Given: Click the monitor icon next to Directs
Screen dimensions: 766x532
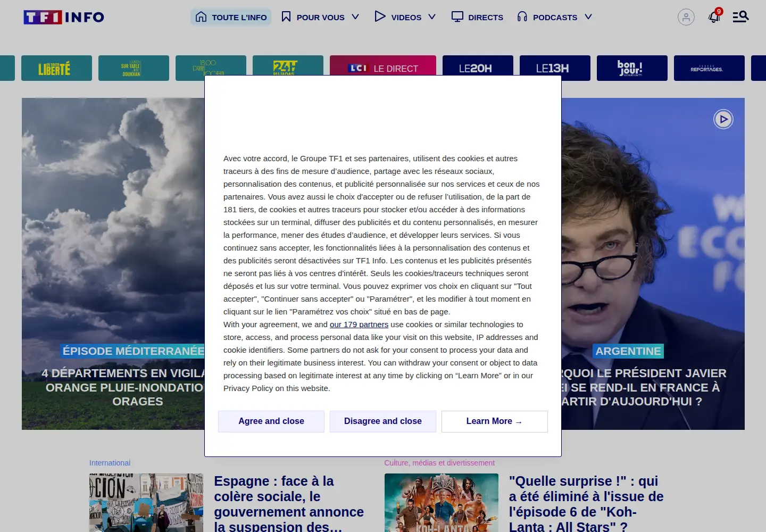Looking at the screenshot, I should [457, 17].
